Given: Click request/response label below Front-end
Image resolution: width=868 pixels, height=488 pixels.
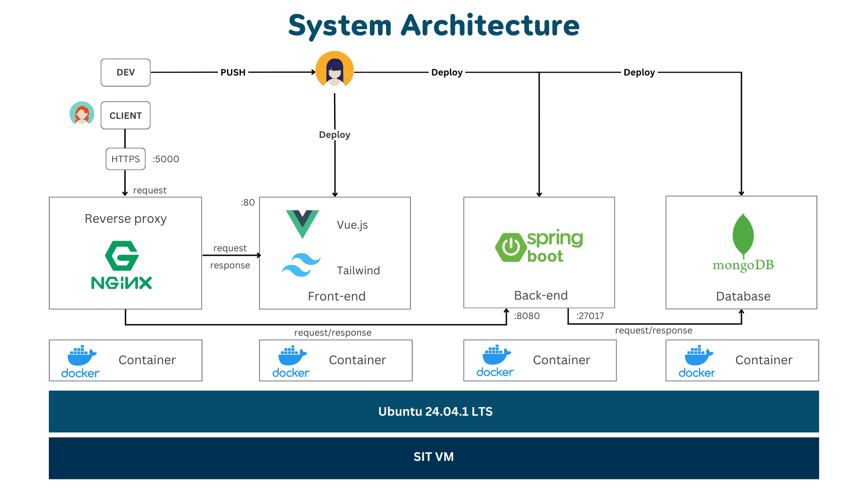Looking at the screenshot, I should coord(333,333).
